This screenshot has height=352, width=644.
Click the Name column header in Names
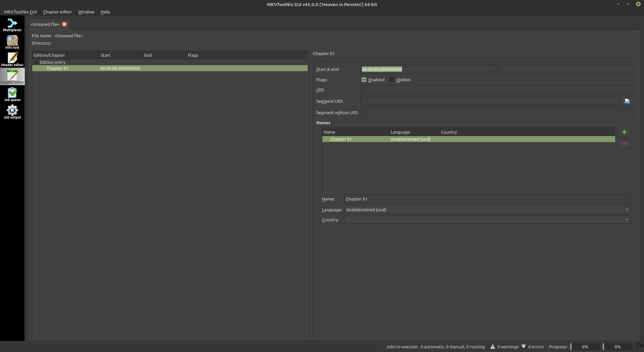tap(356, 132)
